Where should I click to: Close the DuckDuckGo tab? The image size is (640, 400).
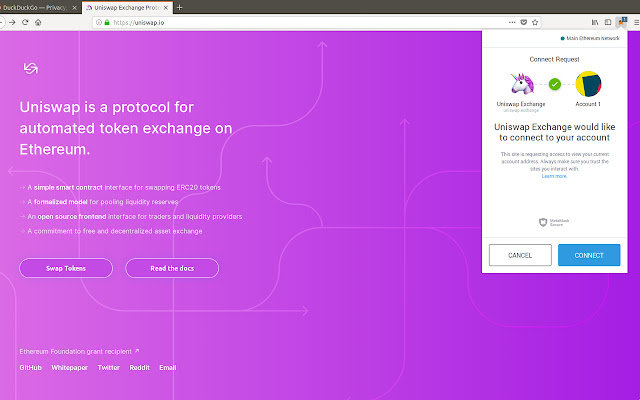pos(74,7)
